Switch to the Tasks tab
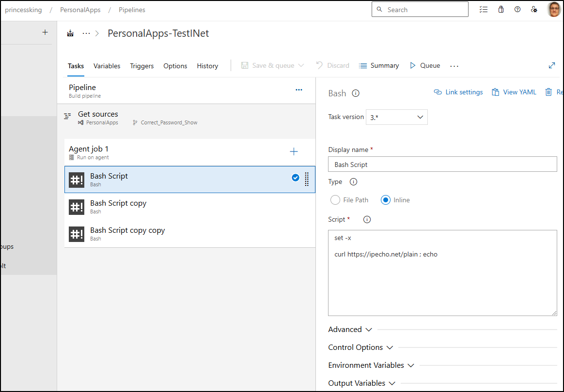 point(76,66)
